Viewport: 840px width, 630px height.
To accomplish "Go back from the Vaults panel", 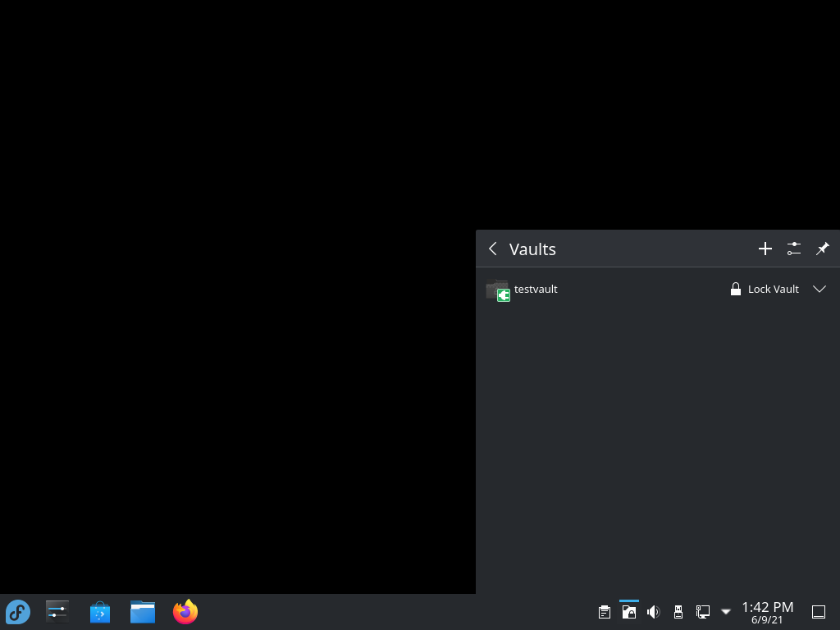I will [x=493, y=249].
